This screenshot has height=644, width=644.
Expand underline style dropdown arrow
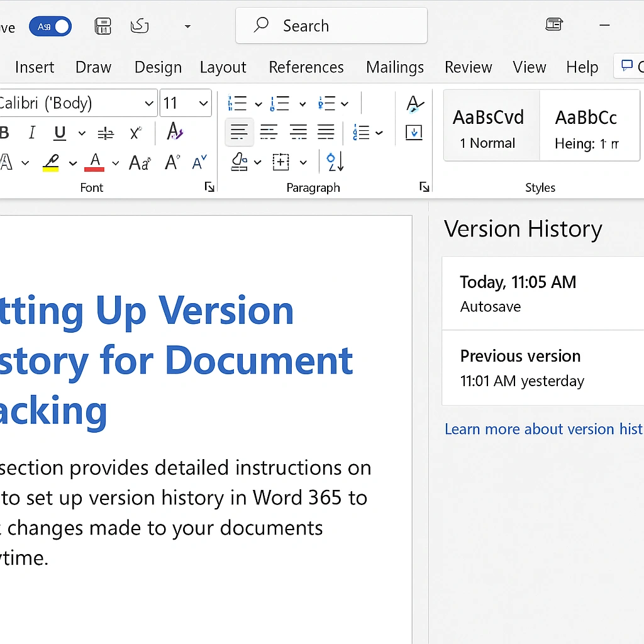click(82, 133)
